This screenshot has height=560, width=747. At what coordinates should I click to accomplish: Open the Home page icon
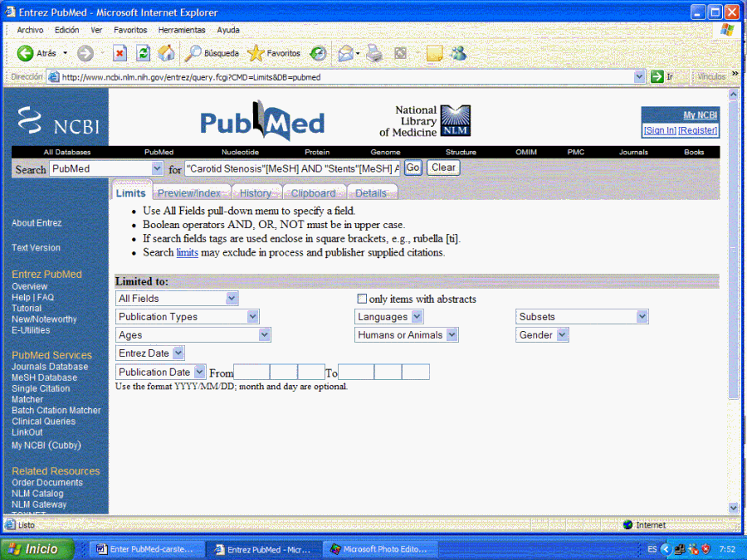[x=167, y=53]
